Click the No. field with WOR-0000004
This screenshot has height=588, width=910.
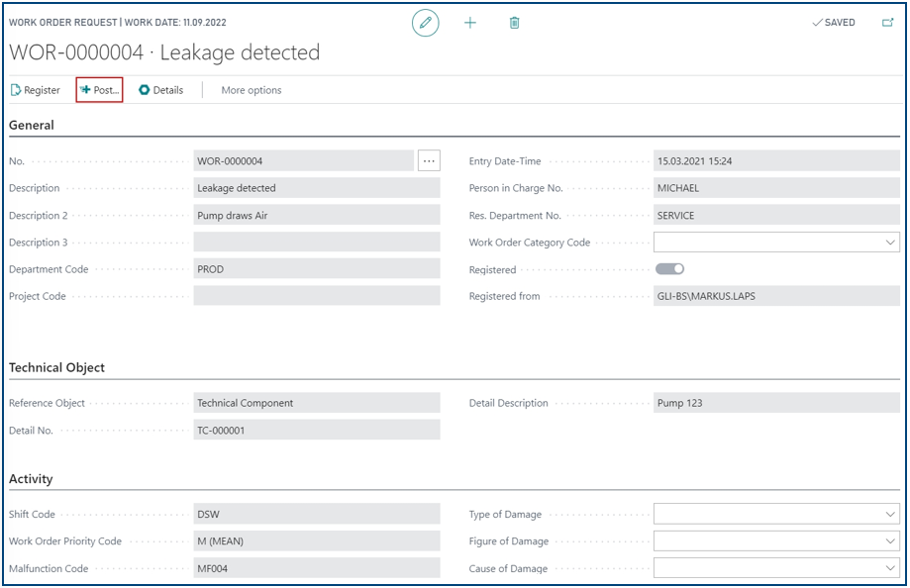tap(304, 160)
